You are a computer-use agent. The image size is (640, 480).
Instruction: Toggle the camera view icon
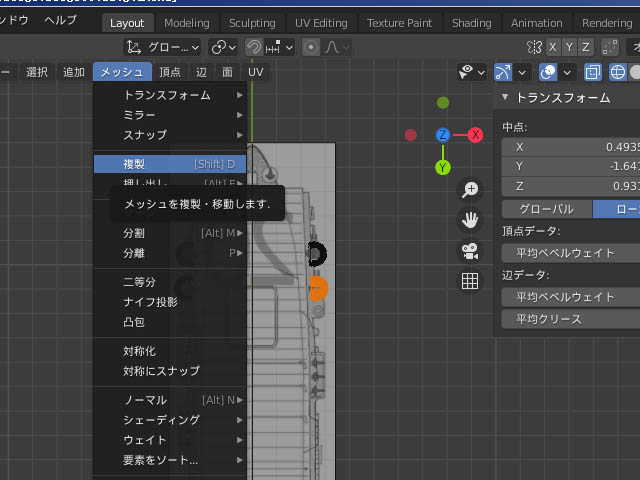(x=470, y=251)
